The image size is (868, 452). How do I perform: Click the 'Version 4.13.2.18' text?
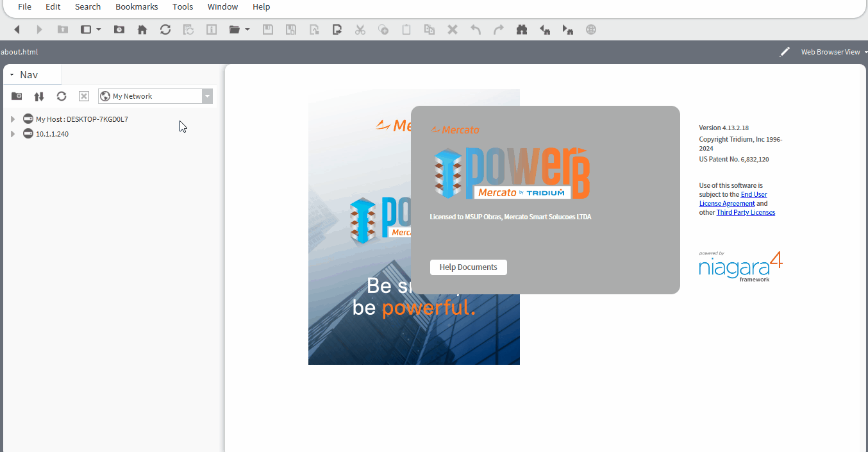[724, 128]
